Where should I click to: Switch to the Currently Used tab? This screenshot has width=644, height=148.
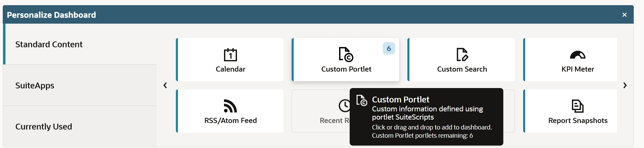pyautogui.click(x=80, y=126)
